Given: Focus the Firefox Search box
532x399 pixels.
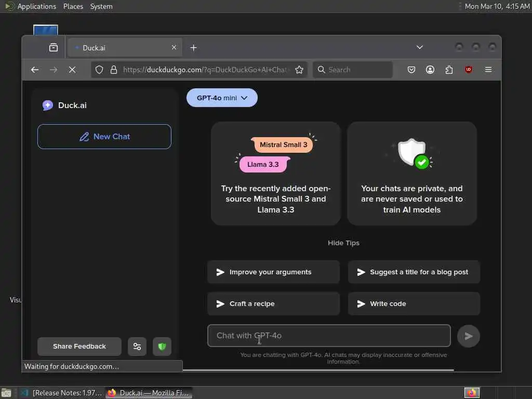Looking at the screenshot, I should [x=353, y=70].
